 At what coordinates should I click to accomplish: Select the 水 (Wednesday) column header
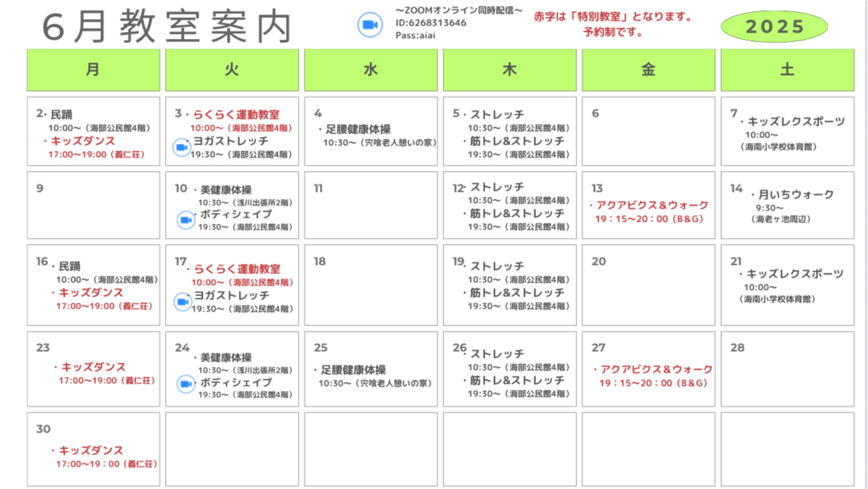[371, 70]
